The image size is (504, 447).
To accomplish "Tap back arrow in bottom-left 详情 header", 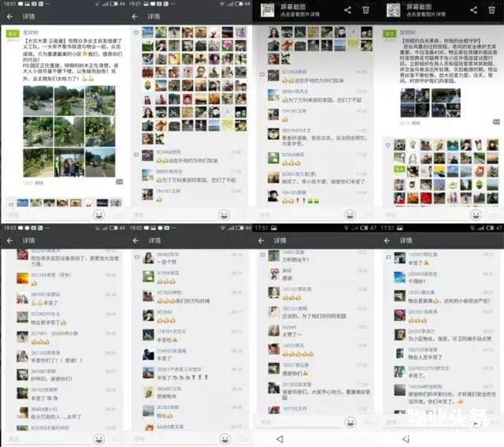I will pos(9,240).
